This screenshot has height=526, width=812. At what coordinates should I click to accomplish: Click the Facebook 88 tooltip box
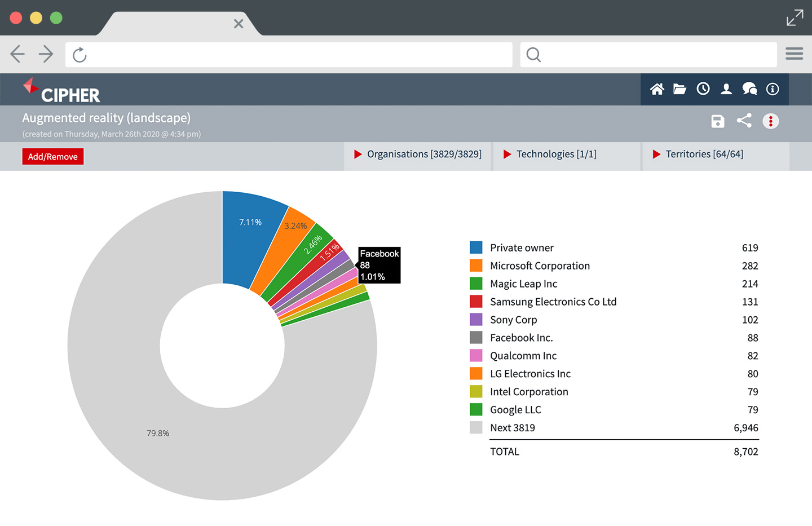(379, 265)
